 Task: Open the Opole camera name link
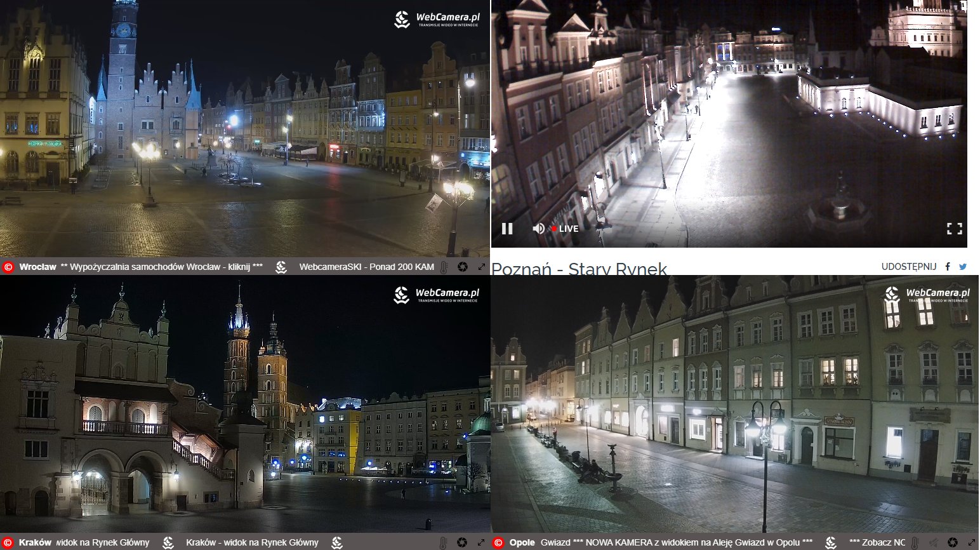click(x=522, y=543)
